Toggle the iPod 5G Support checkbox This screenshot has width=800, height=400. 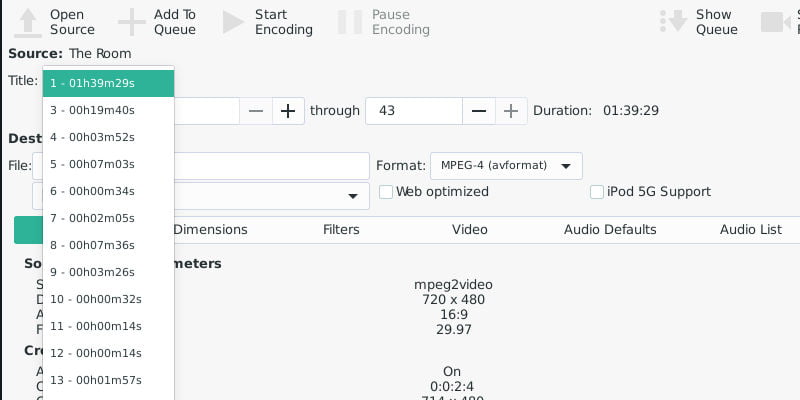click(x=597, y=192)
